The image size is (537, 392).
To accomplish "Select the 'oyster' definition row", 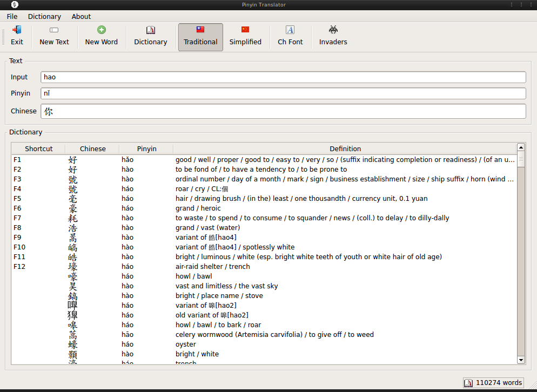I will (x=264, y=344).
